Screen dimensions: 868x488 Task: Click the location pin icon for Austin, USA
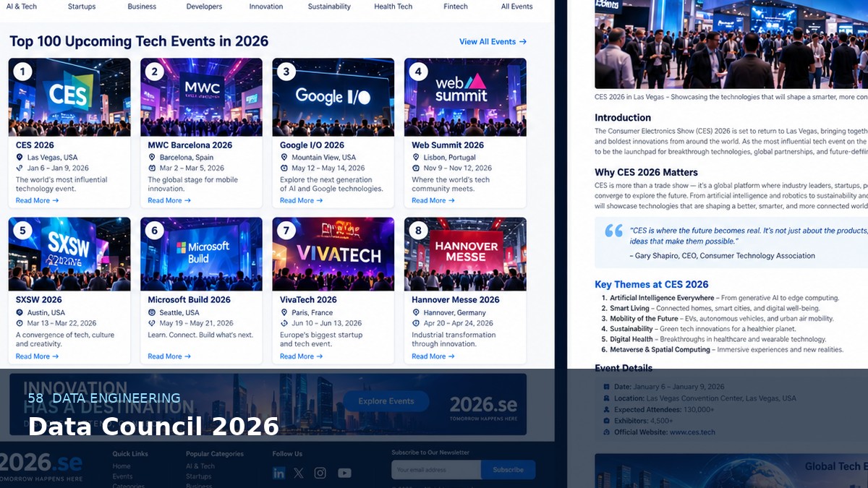[20, 312]
